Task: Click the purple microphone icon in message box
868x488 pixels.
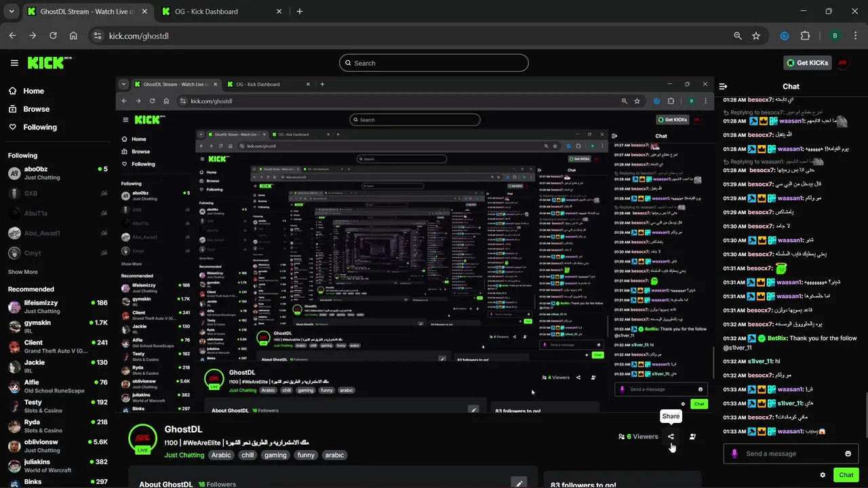Action: (x=734, y=453)
